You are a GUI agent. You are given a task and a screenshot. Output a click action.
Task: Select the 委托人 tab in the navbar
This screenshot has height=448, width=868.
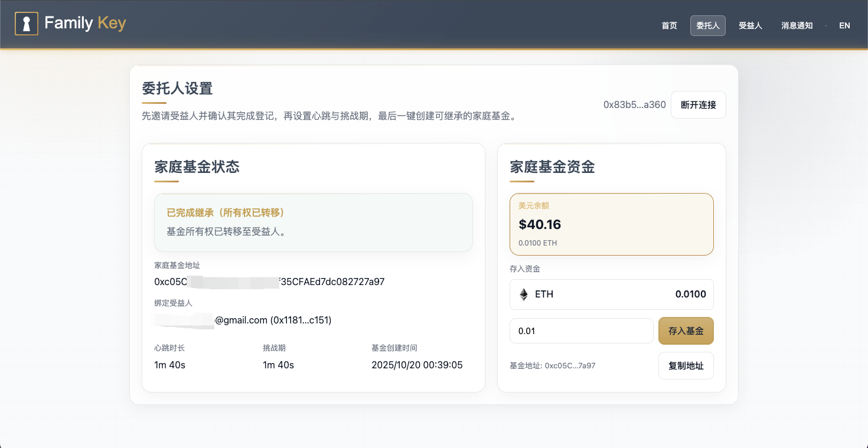(x=707, y=25)
